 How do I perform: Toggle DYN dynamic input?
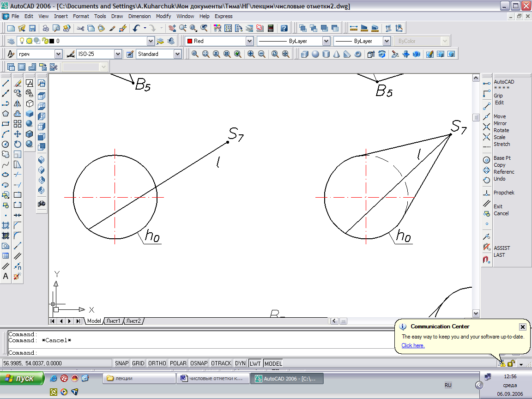tap(240, 363)
